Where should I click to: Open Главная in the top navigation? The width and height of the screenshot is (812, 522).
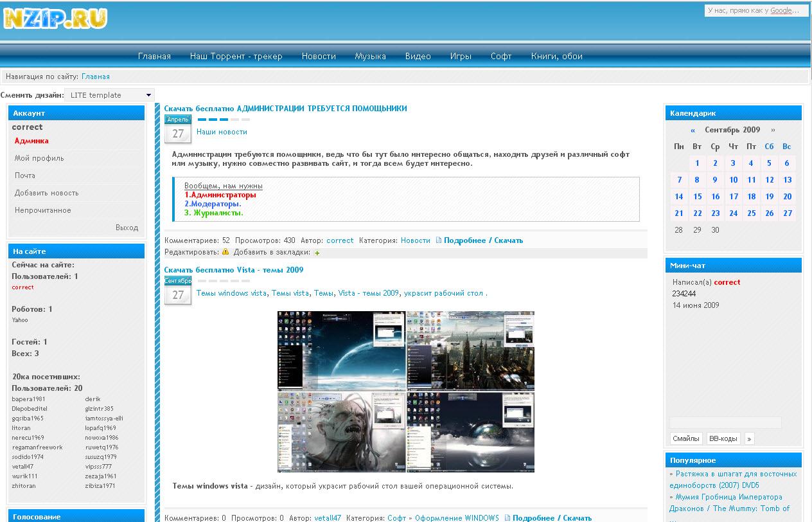(154, 56)
